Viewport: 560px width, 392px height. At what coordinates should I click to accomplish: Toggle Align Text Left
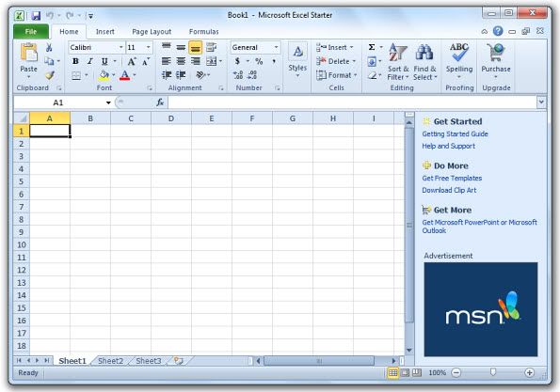167,61
